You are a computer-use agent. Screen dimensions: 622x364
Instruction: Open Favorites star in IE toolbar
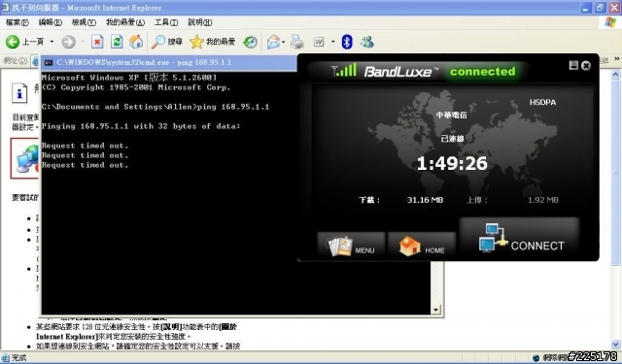click(x=196, y=42)
